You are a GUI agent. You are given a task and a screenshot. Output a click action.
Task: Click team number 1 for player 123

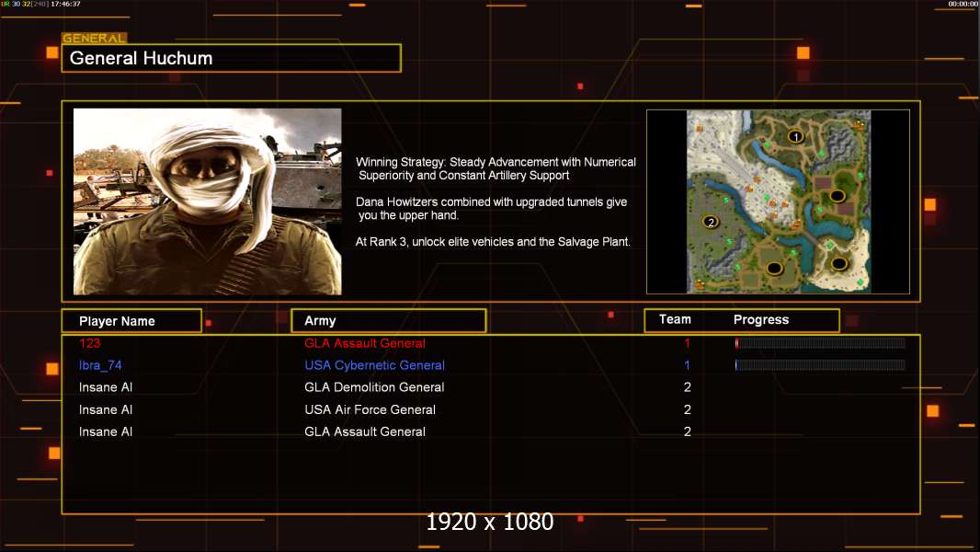[x=687, y=342]
